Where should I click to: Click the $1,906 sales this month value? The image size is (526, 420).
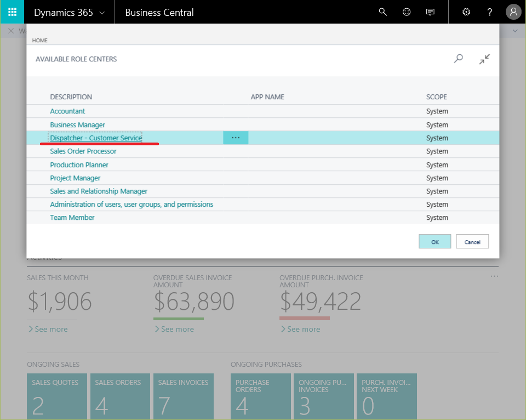60,301
